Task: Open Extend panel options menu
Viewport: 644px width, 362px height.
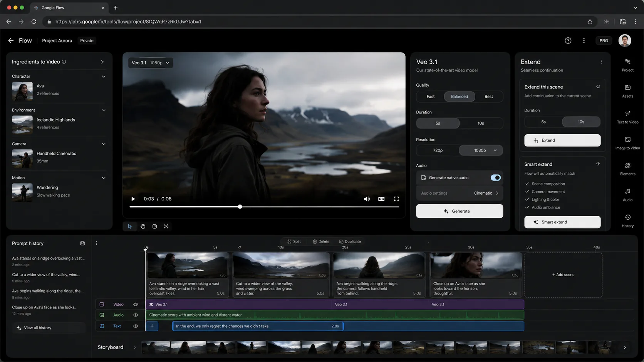Action: (x=601, y=62)
